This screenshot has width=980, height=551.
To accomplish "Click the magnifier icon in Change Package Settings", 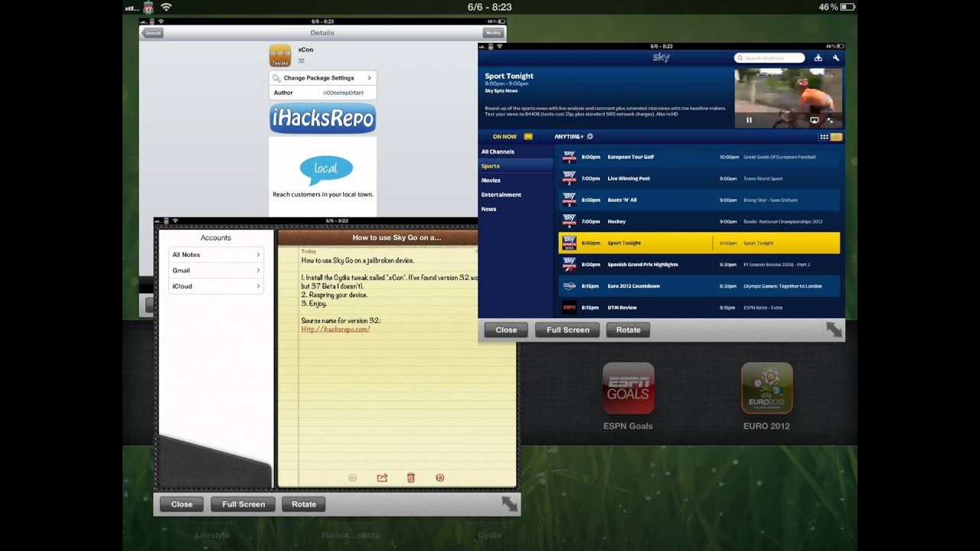I will [x=277, y=78].
